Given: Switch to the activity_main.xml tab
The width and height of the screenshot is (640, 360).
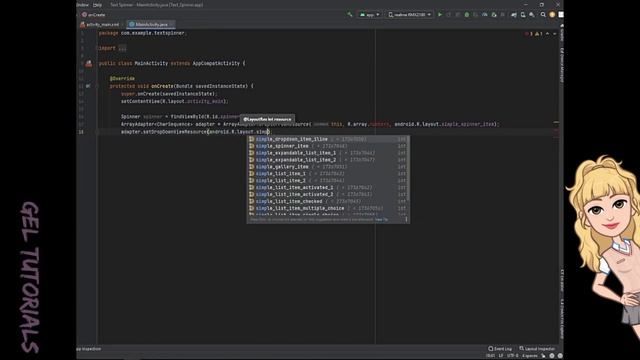Looking at the screenshot, I should (100, 24).
